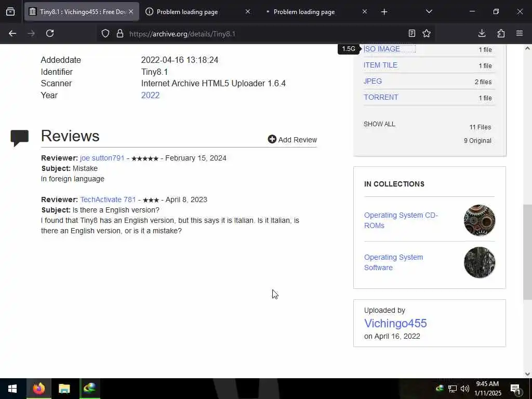Click the 11 Files count text
This screenshot has height=399, width=532.
pos(480,127)
